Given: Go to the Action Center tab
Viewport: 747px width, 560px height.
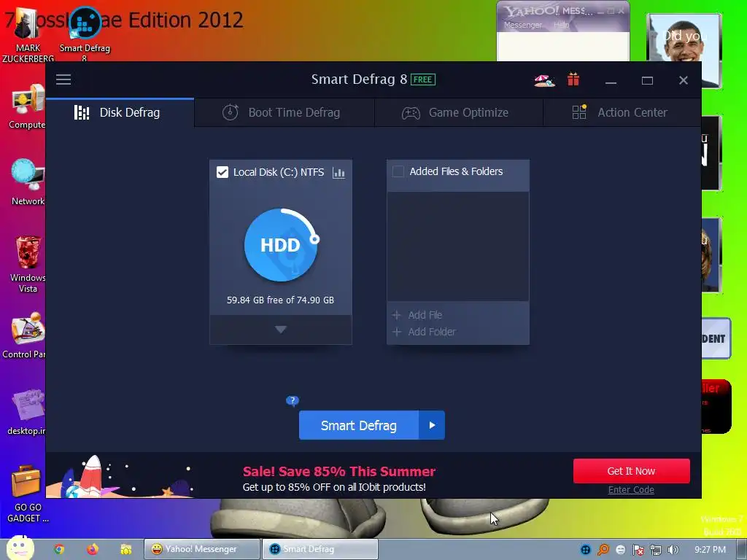Looking at the screenshot, I should (x=622, y=112).
